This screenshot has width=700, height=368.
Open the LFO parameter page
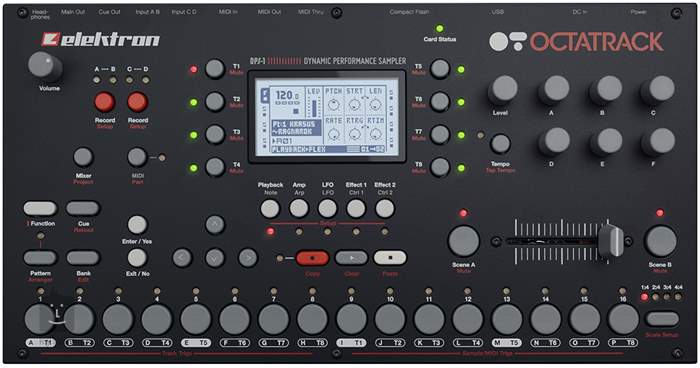pos(327,209)
